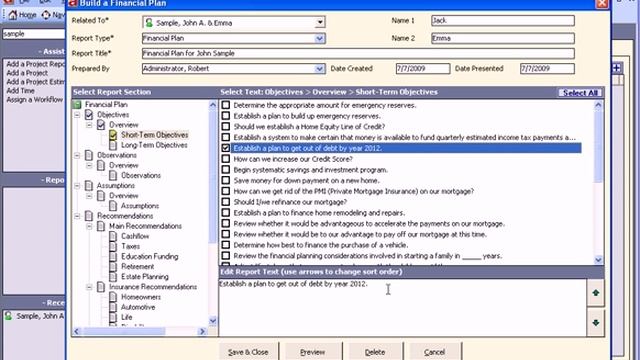
Task: Click the Cashflow page icon in tree
Action: click(113, 236)
